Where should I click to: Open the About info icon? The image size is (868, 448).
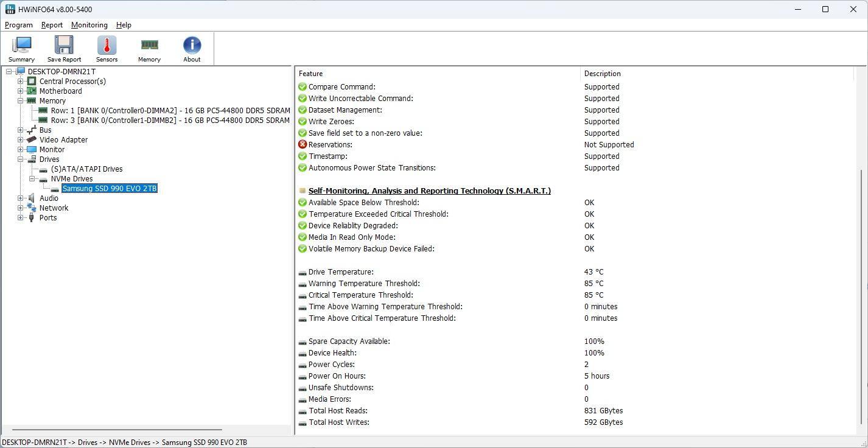point(192,49)
